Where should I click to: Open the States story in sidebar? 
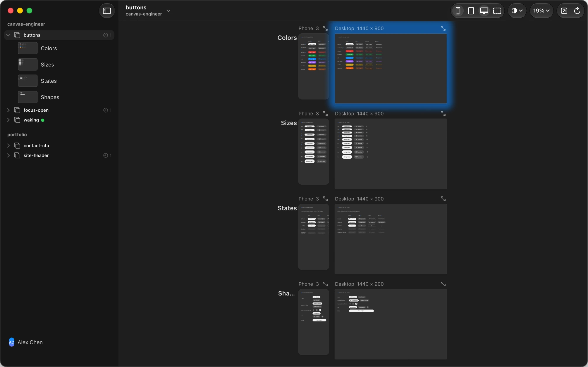(x=49, y=81)
